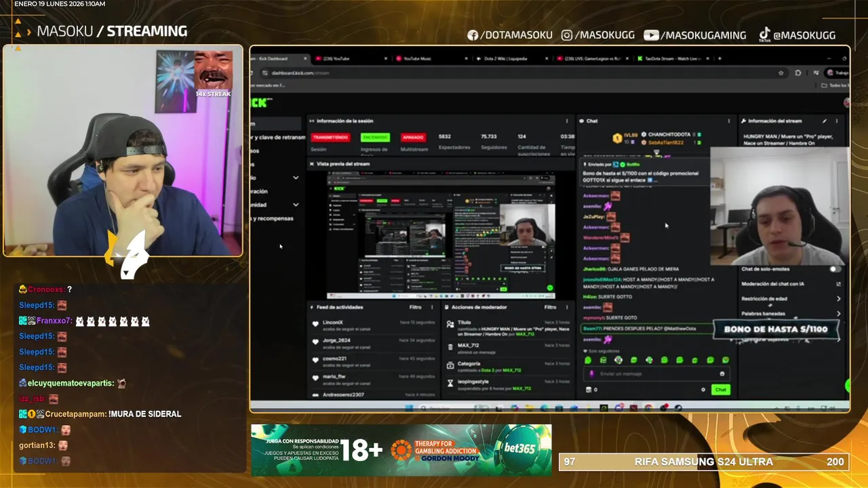Image resolution: width=868 pixels, height=488 pixels.
Task: Open the browser extensions puzzle icon
Action: pos(797,73)
